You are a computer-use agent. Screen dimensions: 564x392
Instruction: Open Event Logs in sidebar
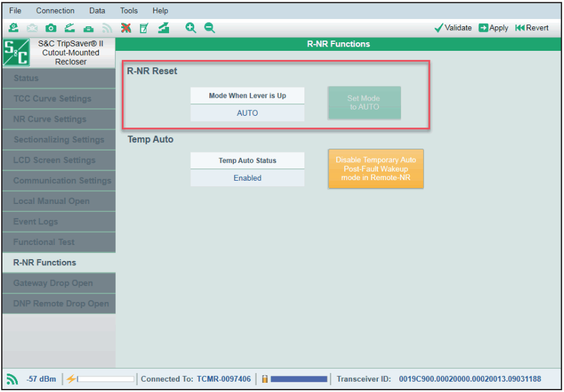click(59, 222)
